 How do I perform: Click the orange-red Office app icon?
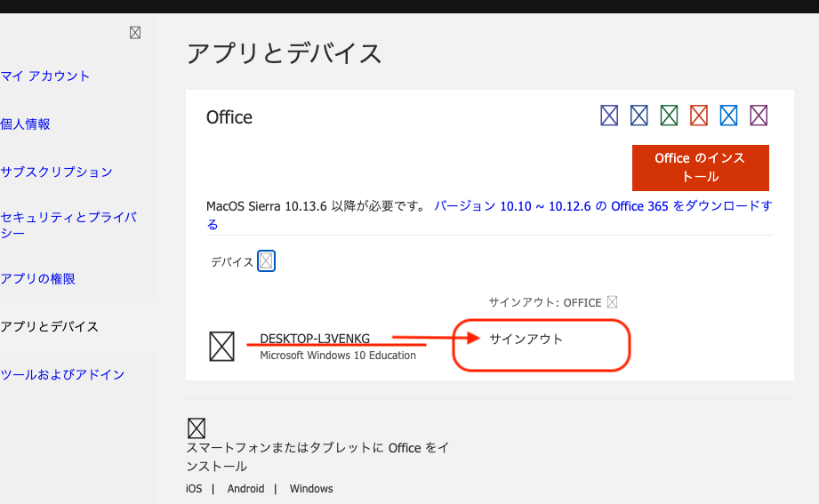(x=698, y=116)
